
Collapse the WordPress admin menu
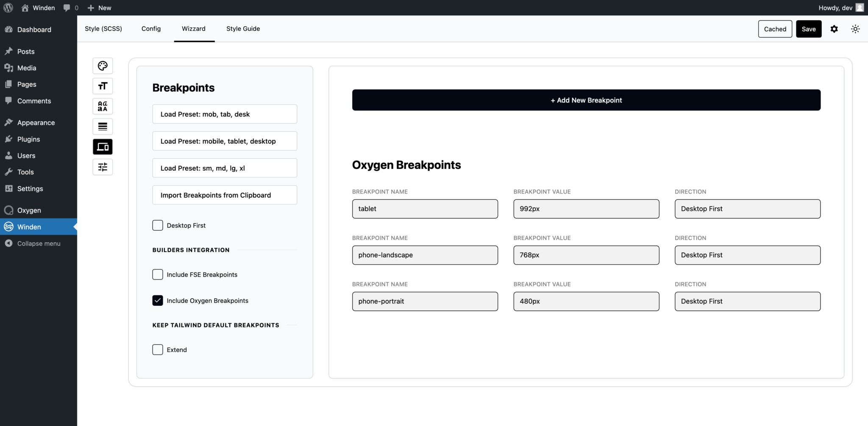coord(39,243)
